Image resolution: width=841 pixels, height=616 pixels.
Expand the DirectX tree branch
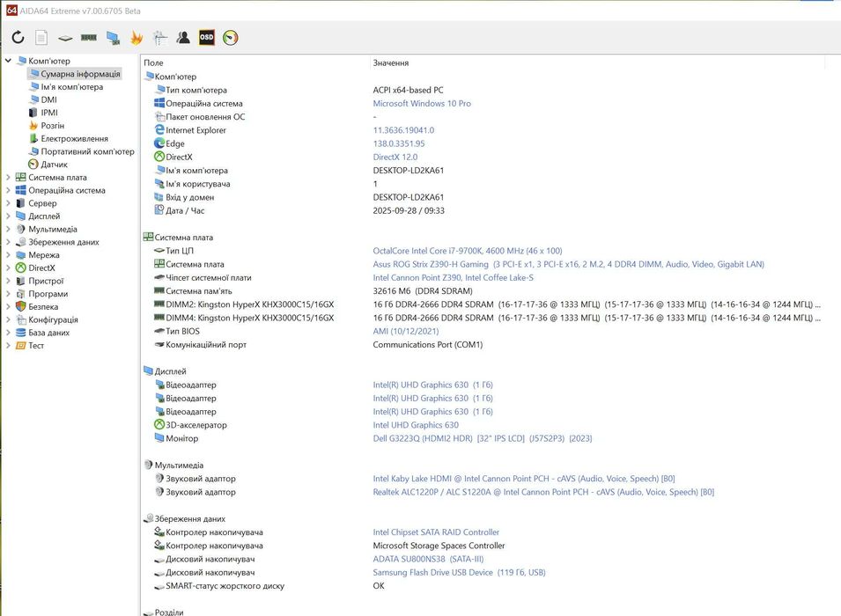point(8,268)
